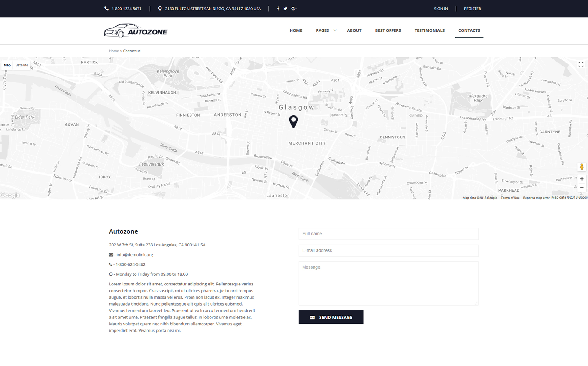This screenshot has width=588, height=366.
Task: Click the Glasgow label on the map
Action: tap(296, 107)
